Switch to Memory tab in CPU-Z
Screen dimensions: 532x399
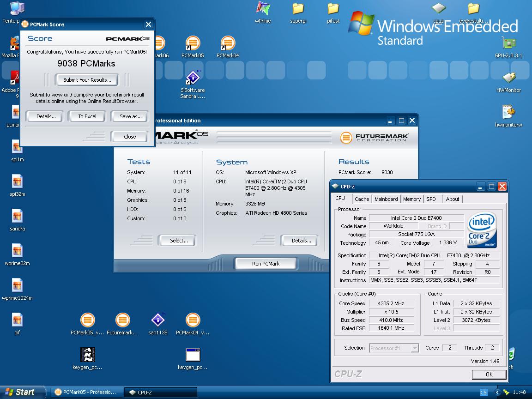coord(412,199)
